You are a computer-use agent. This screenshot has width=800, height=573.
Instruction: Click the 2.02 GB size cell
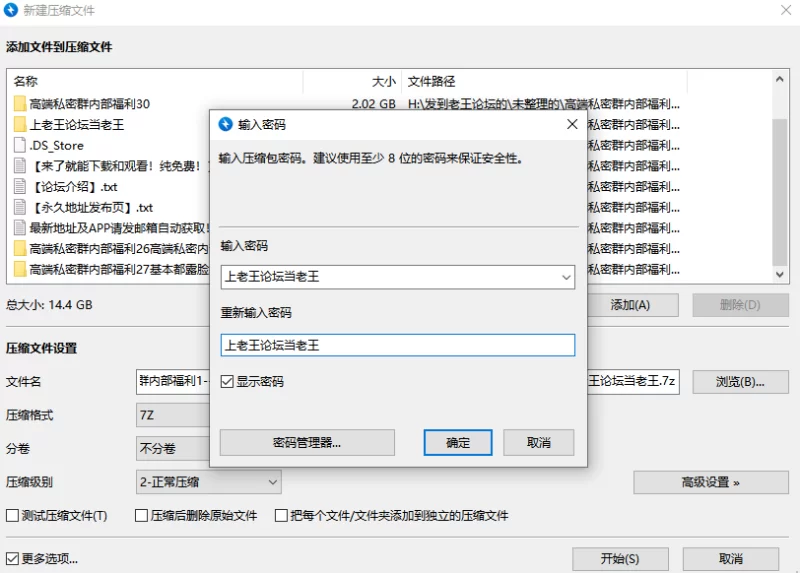point(373,104)
